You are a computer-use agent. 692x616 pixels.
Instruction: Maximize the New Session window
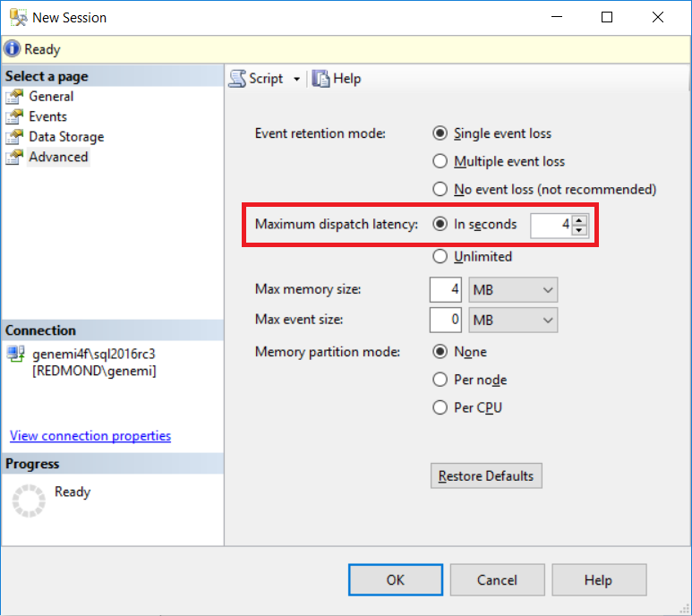pyautogui.click(x=607, y=17)
